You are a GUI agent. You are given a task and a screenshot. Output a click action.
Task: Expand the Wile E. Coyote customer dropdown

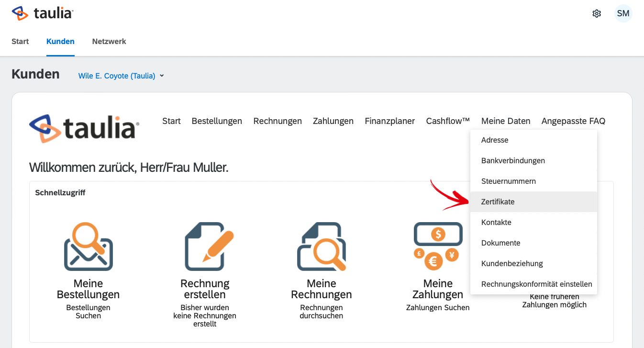(121, 76)
